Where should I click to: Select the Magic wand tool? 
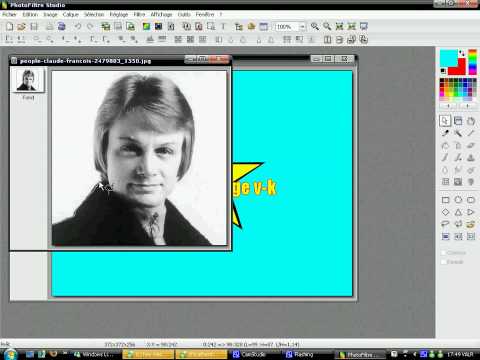point(458,133)
